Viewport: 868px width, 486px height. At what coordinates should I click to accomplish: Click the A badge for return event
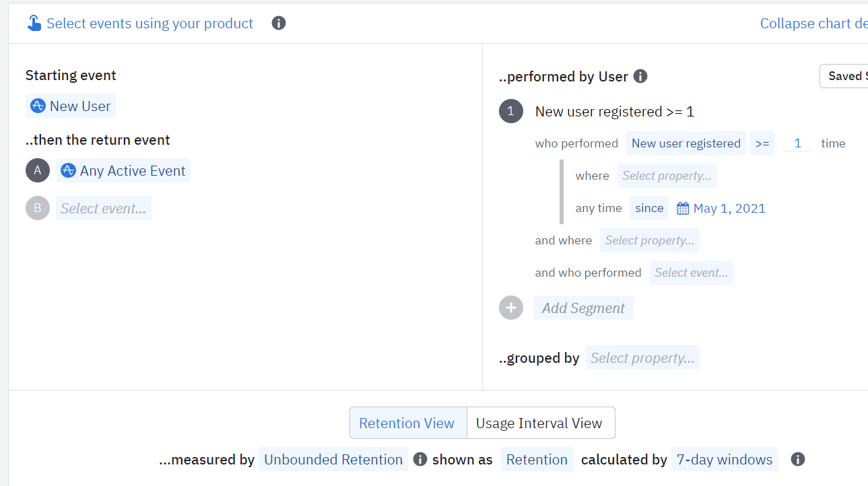[38, 170]
